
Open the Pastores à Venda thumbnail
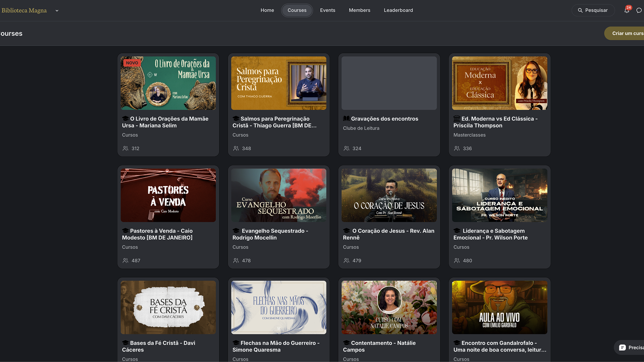(x=168, y=195)
